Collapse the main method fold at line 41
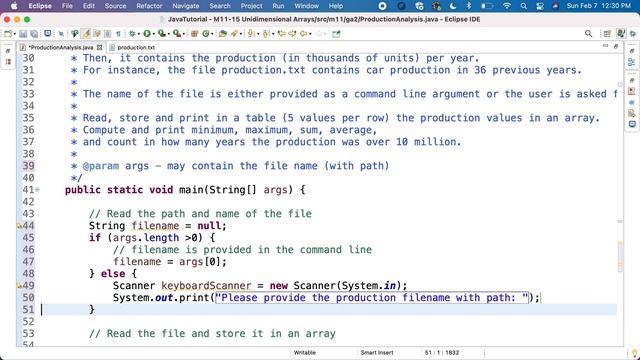640x360 pixels. (37, 190)
